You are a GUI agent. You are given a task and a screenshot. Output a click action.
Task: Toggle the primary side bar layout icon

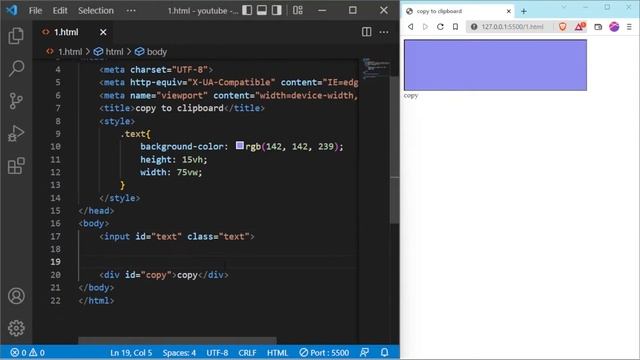[x=247, y=10]
